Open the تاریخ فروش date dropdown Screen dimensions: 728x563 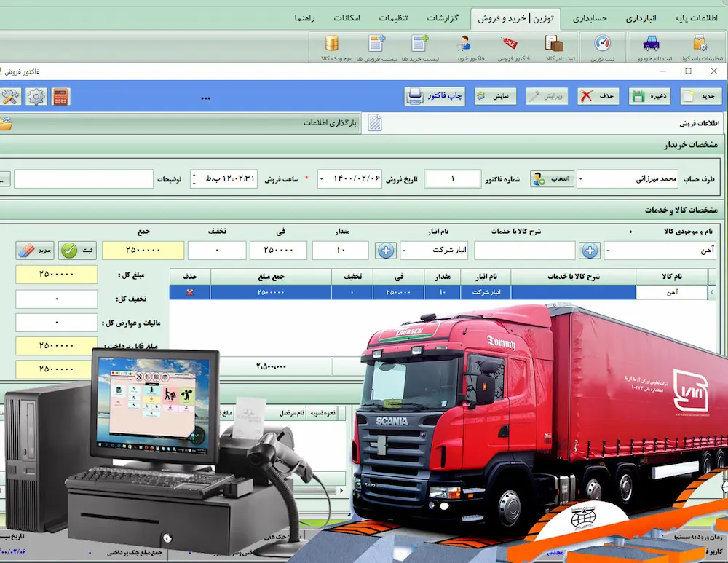pyautogui.click(x=321, y=179)
